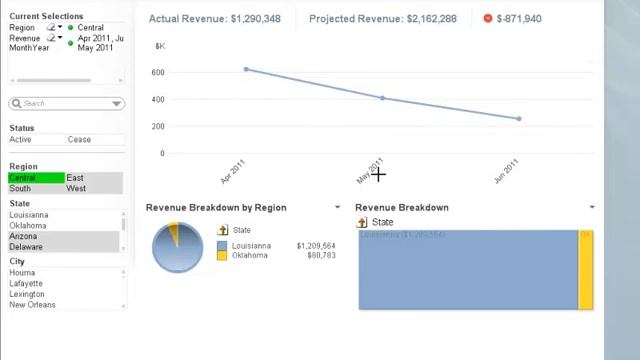Click the drill-up State icon above the block chart
This screenshot has height=360, width=640.
coord(362,222)
